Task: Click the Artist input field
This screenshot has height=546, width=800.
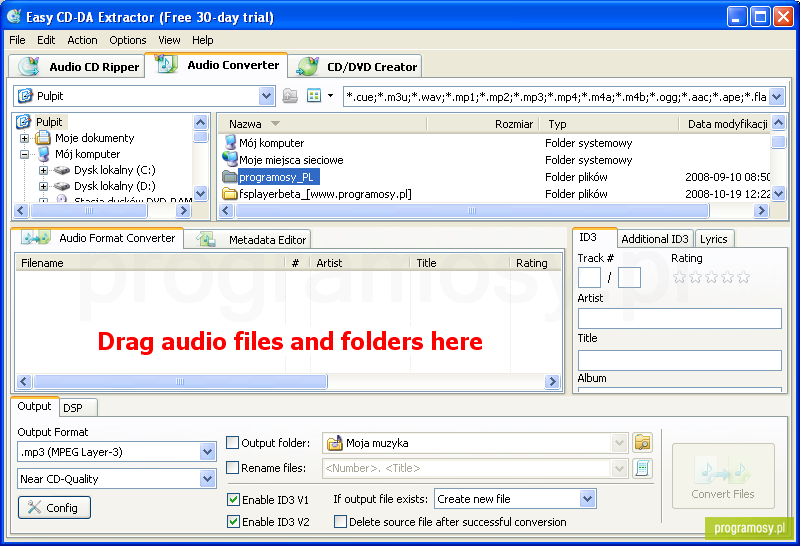Action: pyautogui.click(x=680, y=318)
